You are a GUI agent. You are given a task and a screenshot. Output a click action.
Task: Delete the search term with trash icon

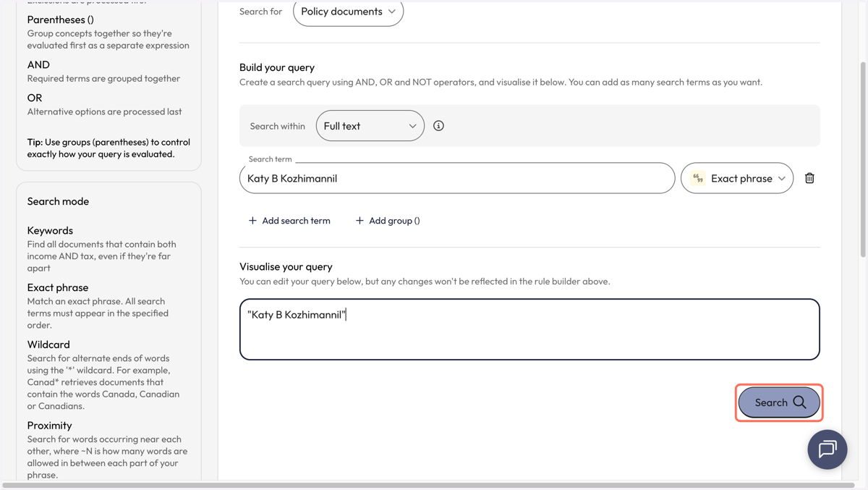click(x=809, y=178)
